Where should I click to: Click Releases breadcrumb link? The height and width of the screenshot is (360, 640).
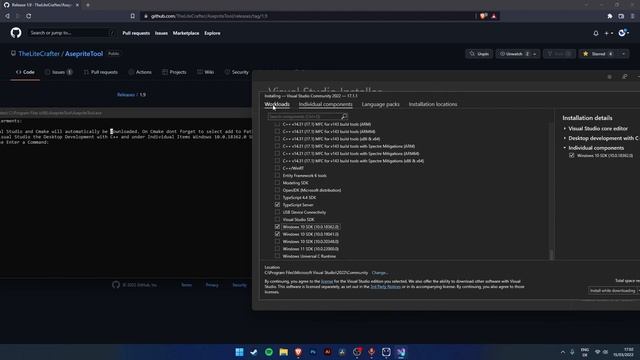tap(126, 95)
